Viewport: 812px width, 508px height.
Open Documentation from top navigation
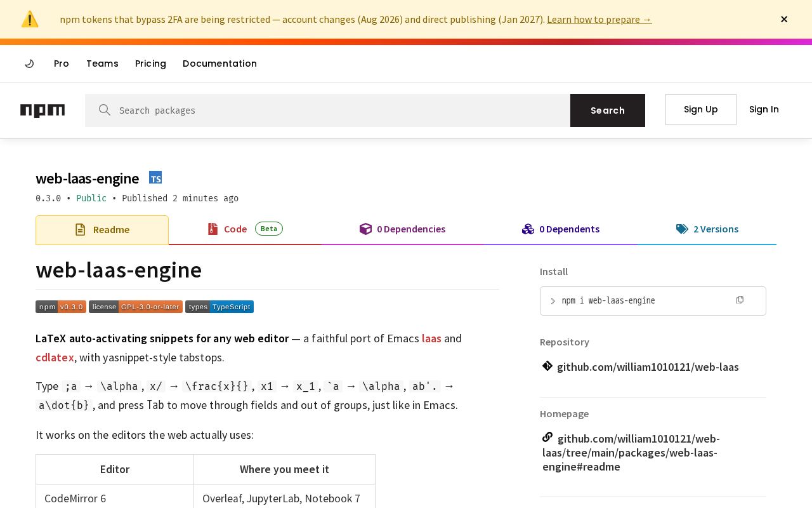point(219,63)
